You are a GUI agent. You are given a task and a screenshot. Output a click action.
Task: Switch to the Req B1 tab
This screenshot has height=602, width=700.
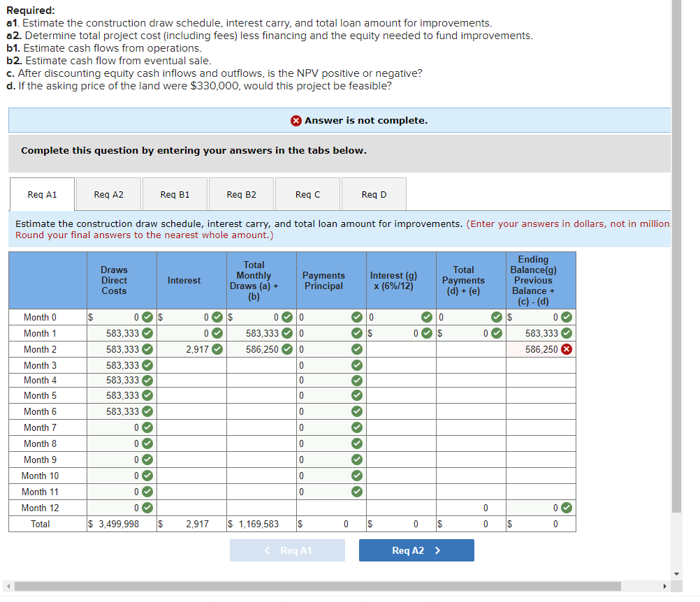(x=175, y=194)
